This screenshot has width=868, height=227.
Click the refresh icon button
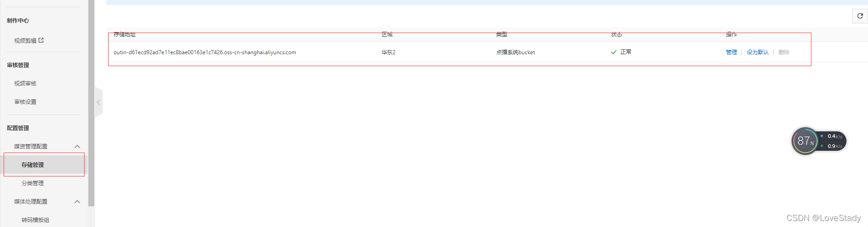tap(860, 16)
